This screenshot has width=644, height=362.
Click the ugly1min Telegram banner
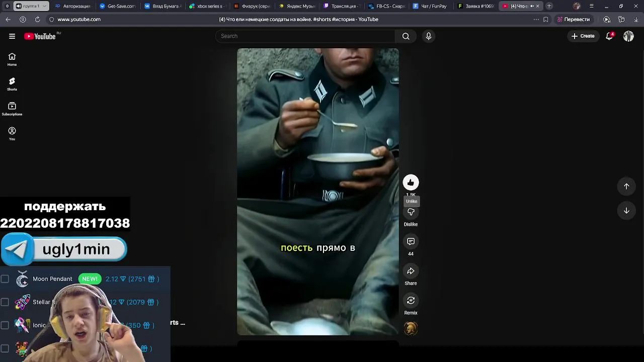point(64,249)
